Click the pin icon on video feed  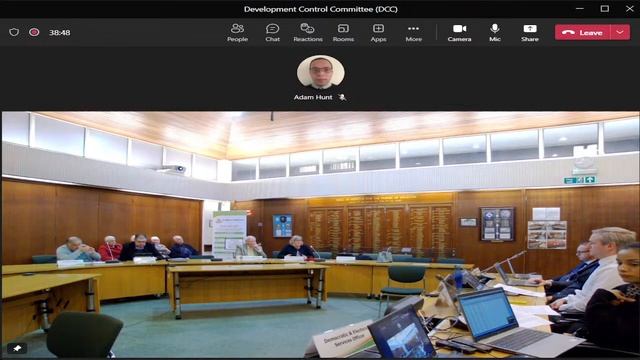coord(17,348)
